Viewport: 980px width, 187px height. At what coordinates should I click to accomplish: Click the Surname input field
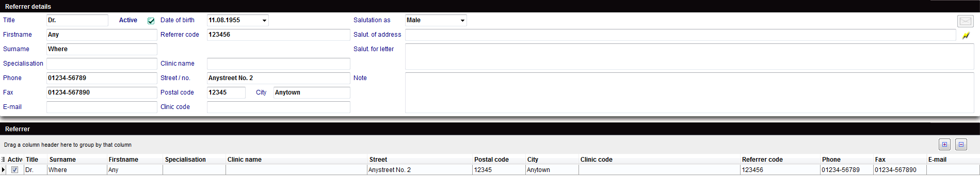(102, 49)
